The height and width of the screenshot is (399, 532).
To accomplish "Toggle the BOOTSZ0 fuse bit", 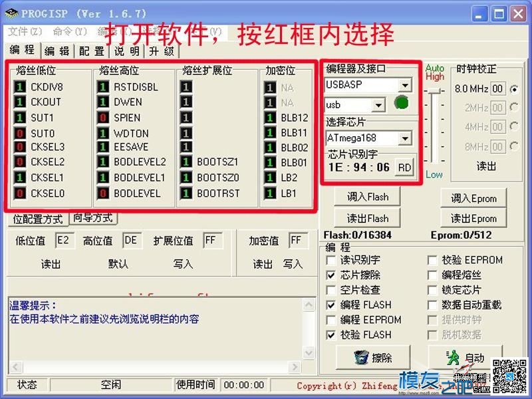I will (186, 178).
